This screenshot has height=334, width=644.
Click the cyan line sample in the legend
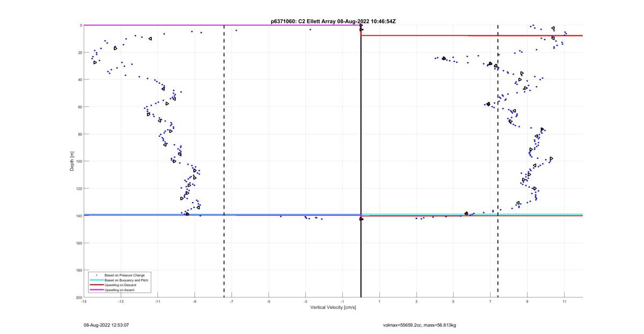pos(96,280)
